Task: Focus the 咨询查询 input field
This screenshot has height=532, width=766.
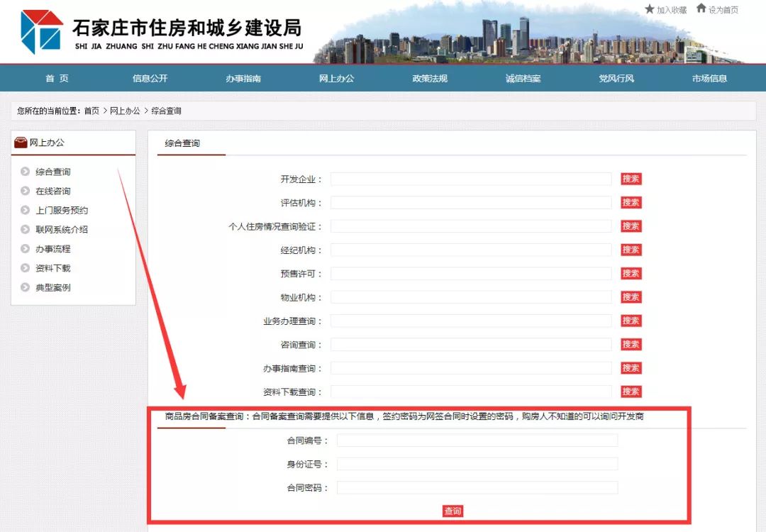Action: pos(471,345)
